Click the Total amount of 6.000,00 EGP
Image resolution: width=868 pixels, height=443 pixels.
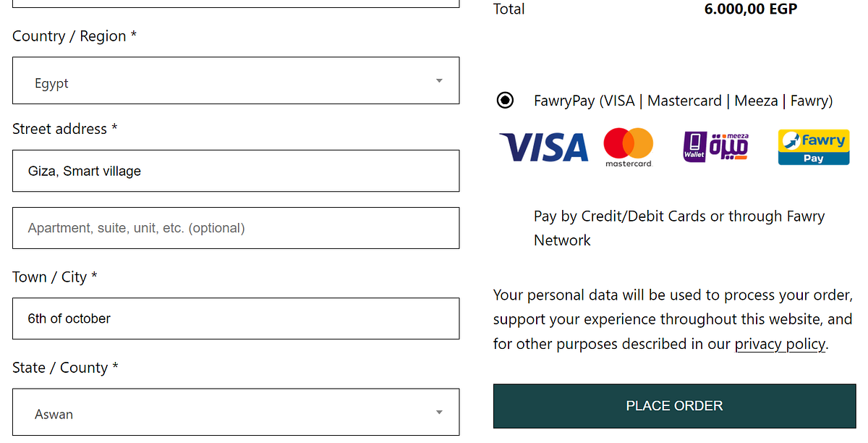[750, 9]
